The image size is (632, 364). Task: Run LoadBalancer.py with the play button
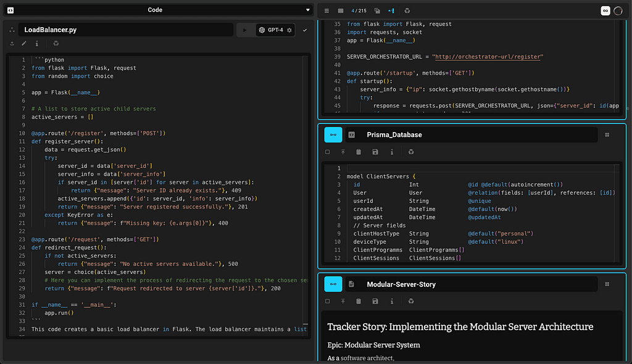click(x=244, y=30)
